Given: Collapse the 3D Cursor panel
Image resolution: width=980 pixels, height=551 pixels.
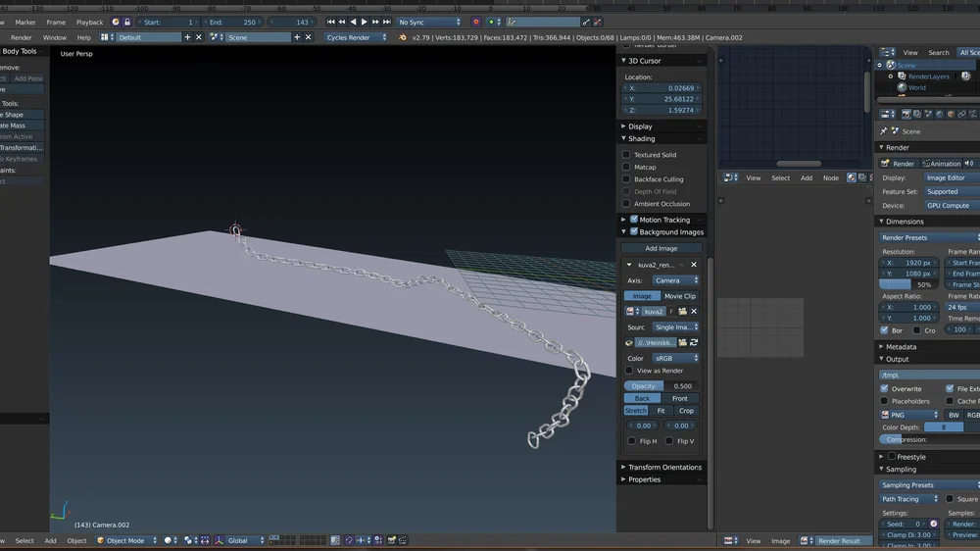Looking at the screenshot, I should (x=623, y=61).
